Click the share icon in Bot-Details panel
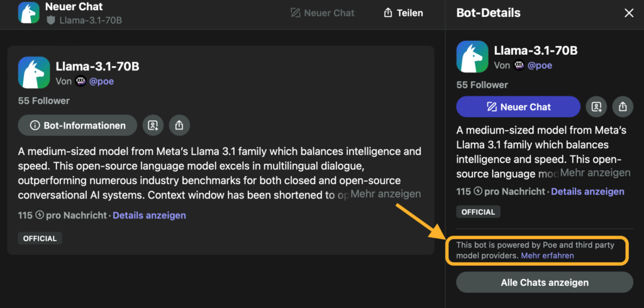This screenshot has height=308, width=644. (623, 107)
